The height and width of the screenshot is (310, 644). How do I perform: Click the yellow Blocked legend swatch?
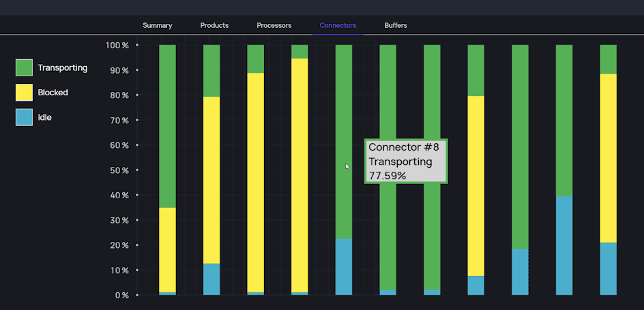tap(25, 92)
